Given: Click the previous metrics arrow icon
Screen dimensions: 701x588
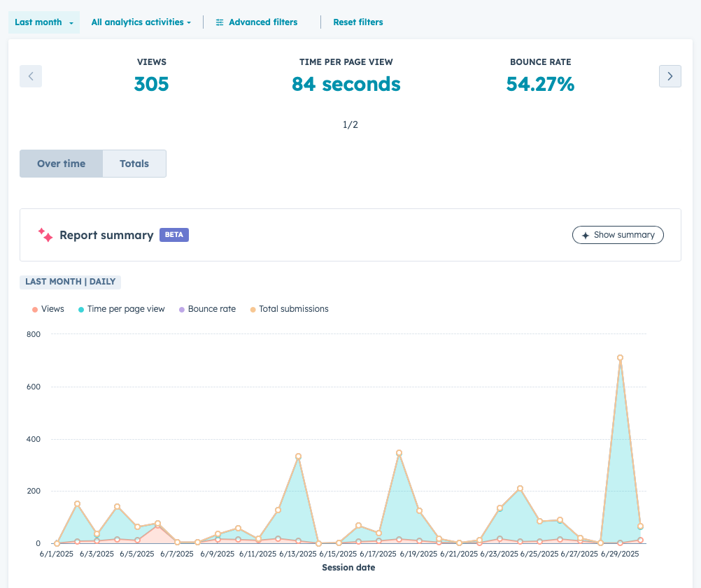Looking at the screenshot, I should pyautogui.click(x=31, y=76).
